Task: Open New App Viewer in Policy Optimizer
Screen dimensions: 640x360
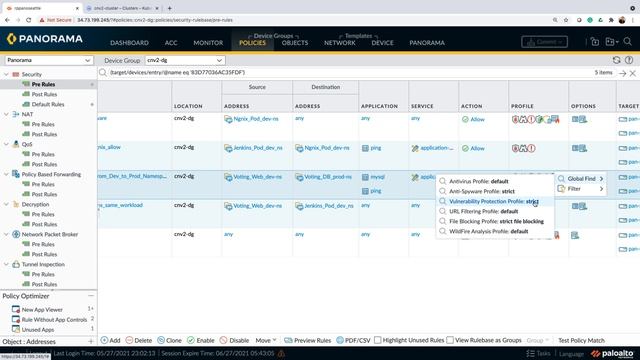Action: [x=42, y=309]
